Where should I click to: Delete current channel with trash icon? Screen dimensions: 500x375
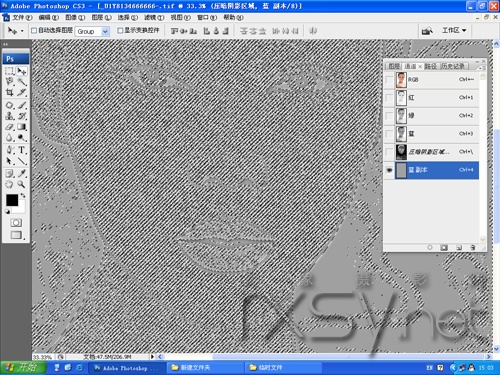(473, 248)
